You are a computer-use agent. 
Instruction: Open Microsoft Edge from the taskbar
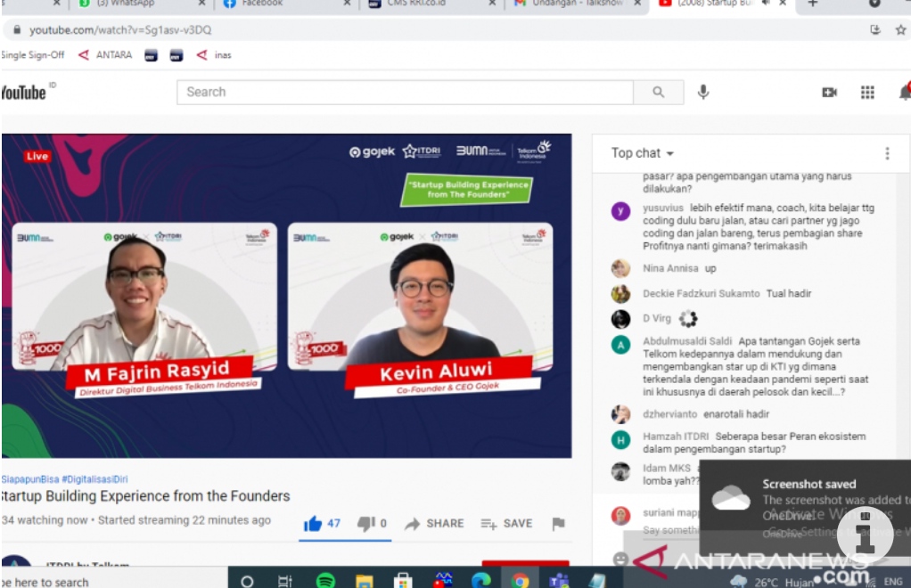point(481,580)
